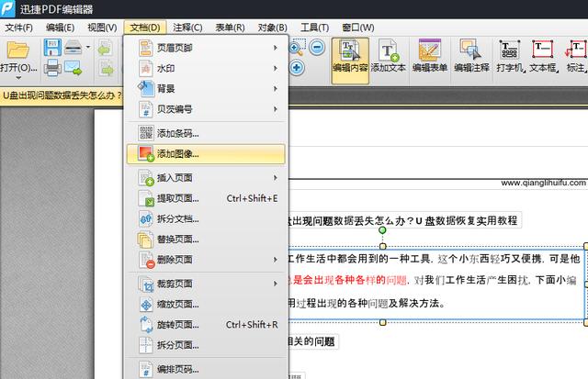588x379 pixels.
Task: Select the 编辑注释 tool
Action: coord(471,56)
